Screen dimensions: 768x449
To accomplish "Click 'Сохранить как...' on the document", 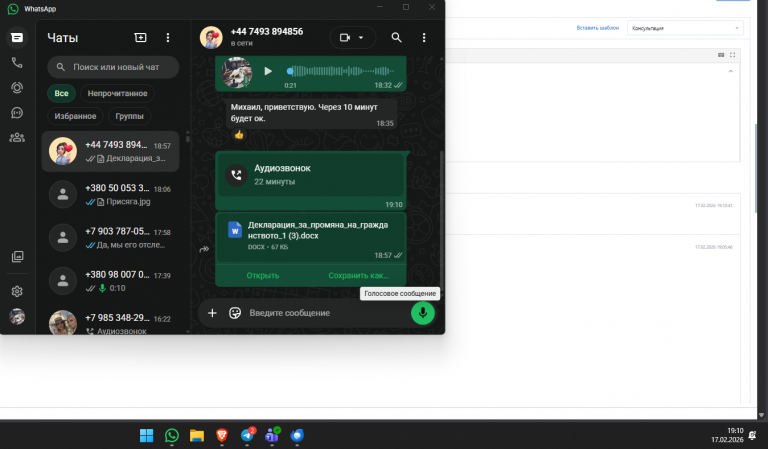I will tap(359, 276).
